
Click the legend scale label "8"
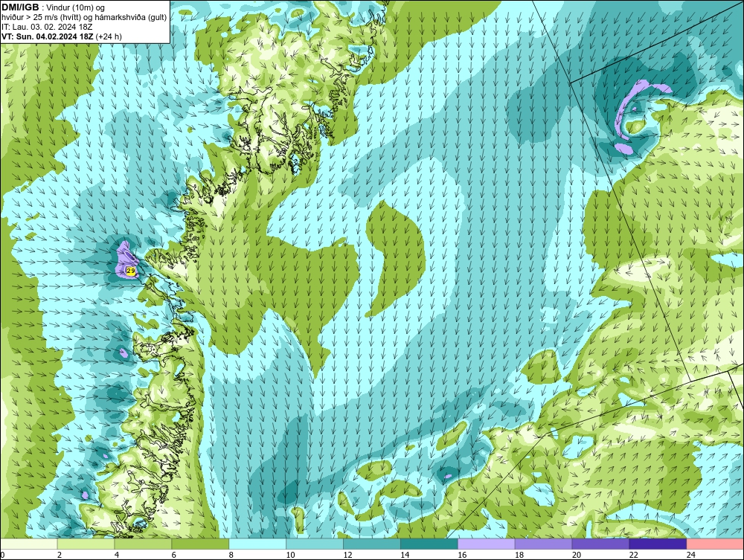[231, 555]
